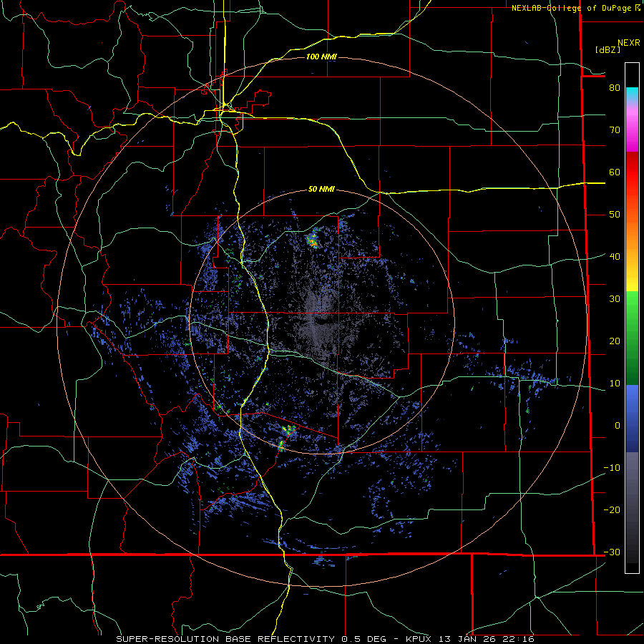This screenshot has width=644, height=644.
Task: Click the orange echo cell under the 50 NMI label
Action: click(x=313, y=240)
